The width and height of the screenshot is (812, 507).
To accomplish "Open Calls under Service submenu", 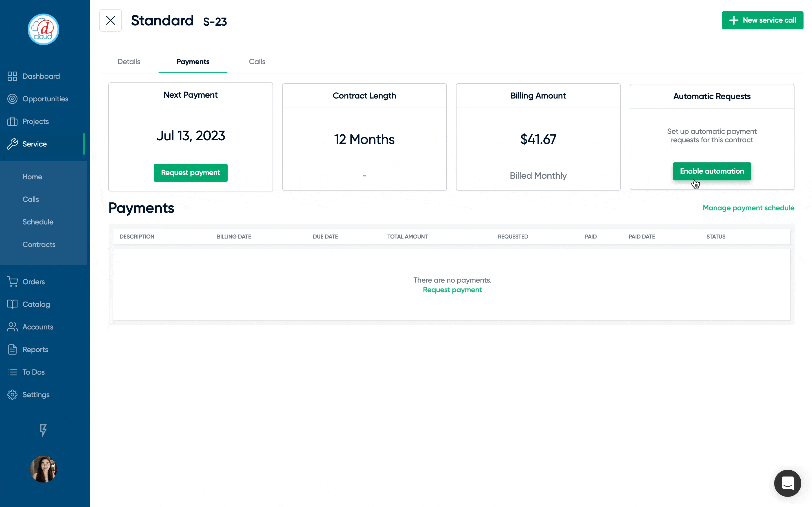I will pos(30,199).
